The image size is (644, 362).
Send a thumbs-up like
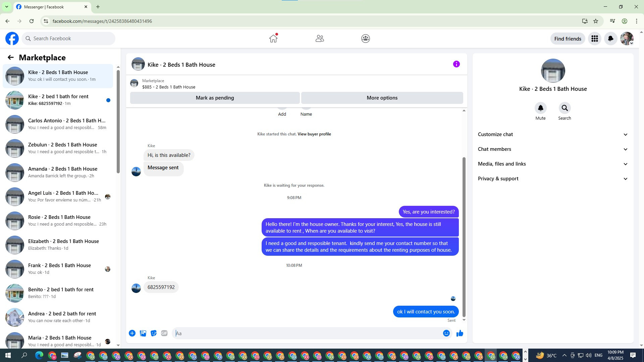pos(460,333)
